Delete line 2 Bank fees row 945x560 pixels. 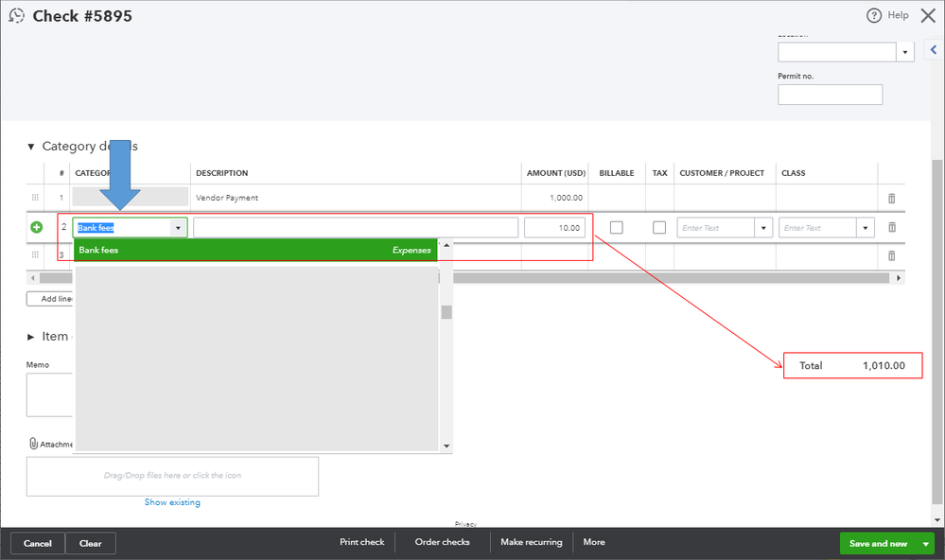891,227
